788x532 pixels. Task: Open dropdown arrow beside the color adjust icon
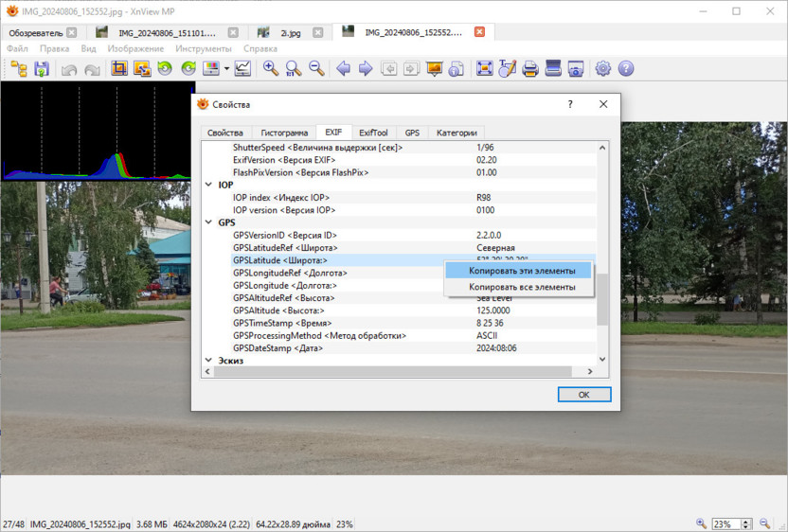[x=226, y=68]
